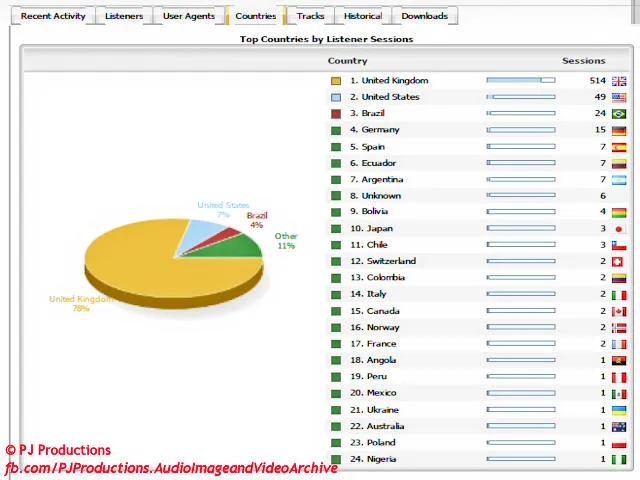Viewport: 640px width, 480px height.
Task: Click the Canada flag icon
Action: [619, 311]
